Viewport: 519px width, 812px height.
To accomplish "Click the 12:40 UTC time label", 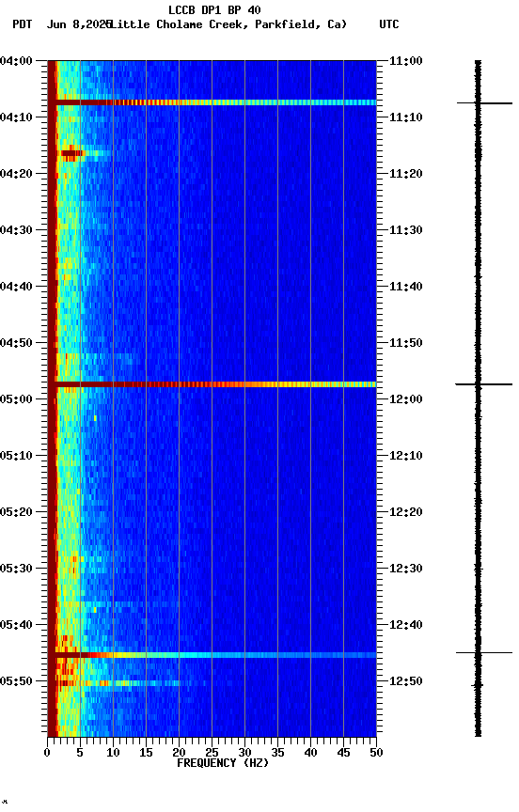I will pos(406,625).
